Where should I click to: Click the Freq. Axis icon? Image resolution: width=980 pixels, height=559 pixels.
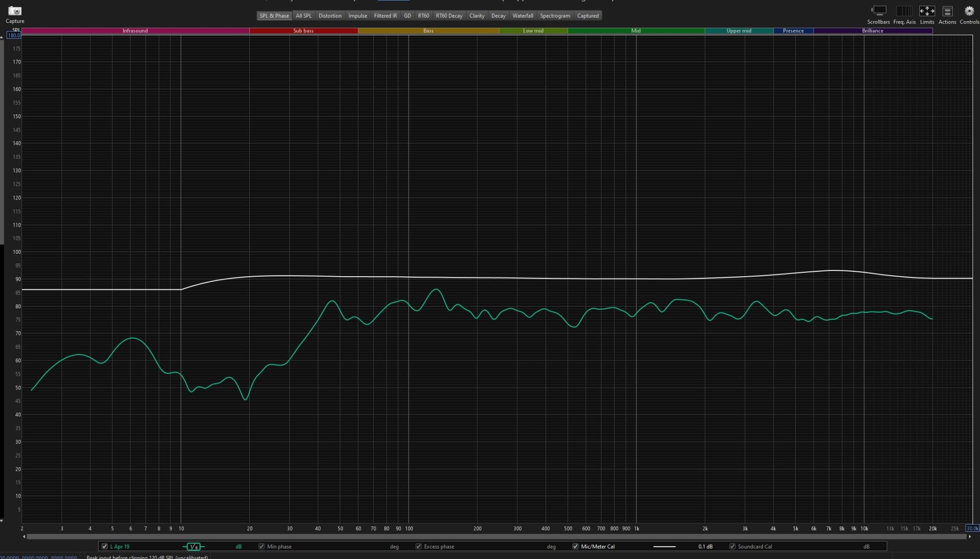click(904, 11)
